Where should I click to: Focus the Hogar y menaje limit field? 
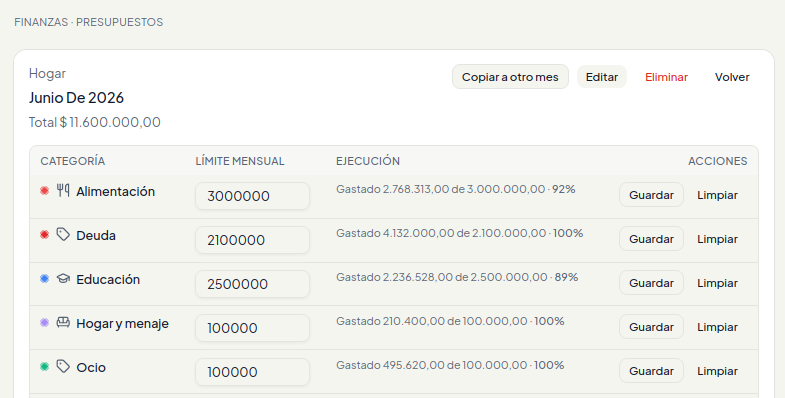252,328
